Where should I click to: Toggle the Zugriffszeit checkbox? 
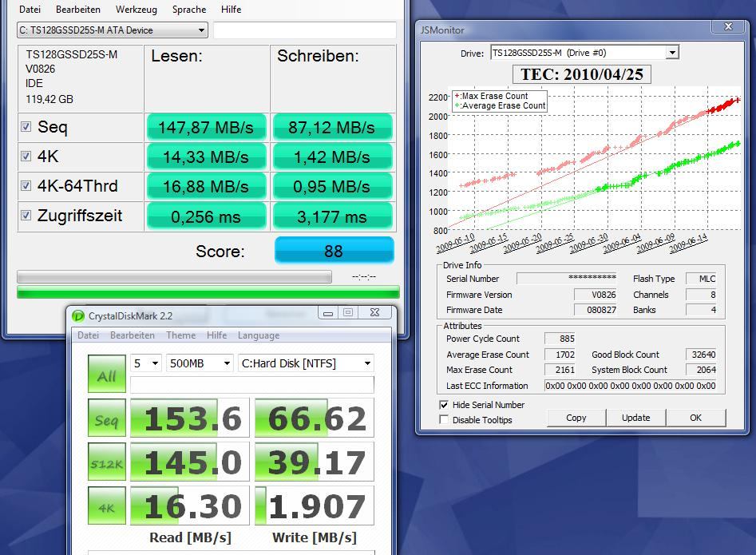(x=26, y=215)
